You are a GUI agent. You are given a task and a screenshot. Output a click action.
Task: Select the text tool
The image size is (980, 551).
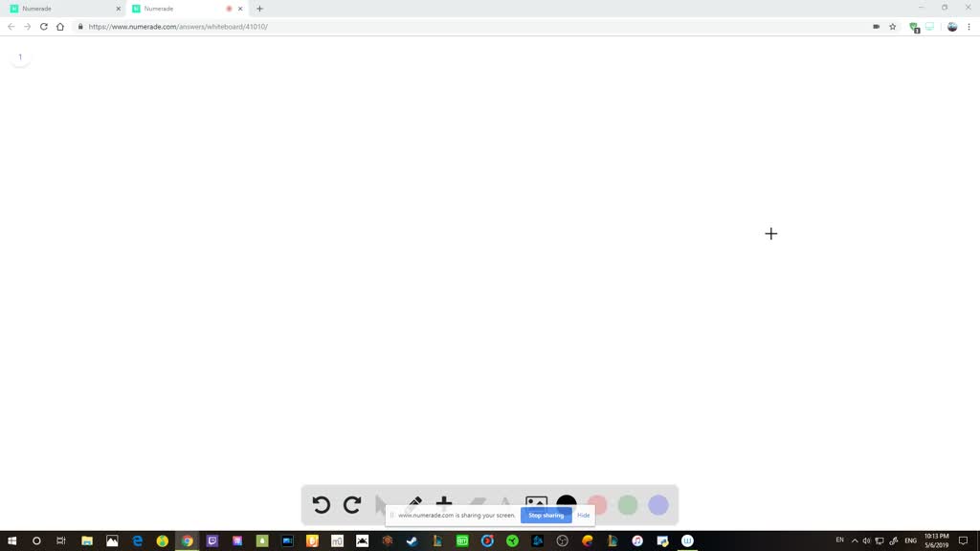(505, 501)
